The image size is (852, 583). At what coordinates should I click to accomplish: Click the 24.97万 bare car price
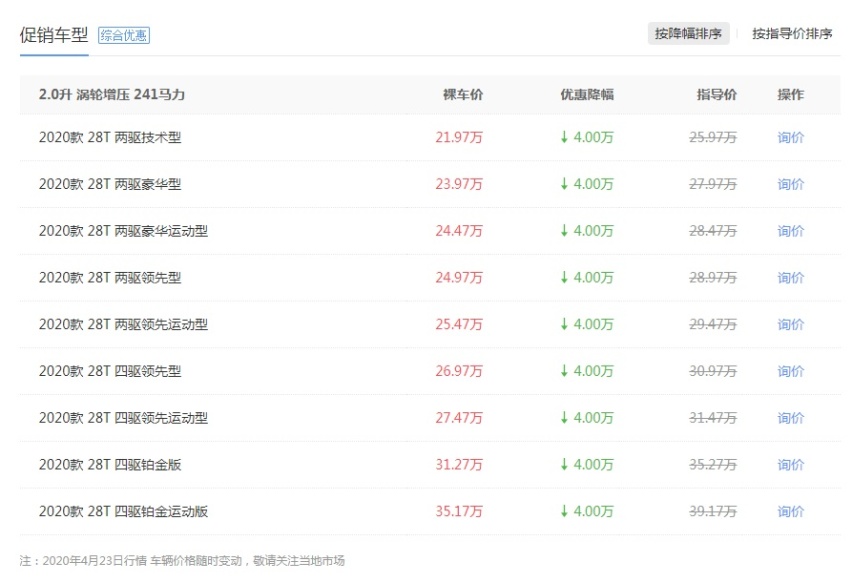[459, 278]
